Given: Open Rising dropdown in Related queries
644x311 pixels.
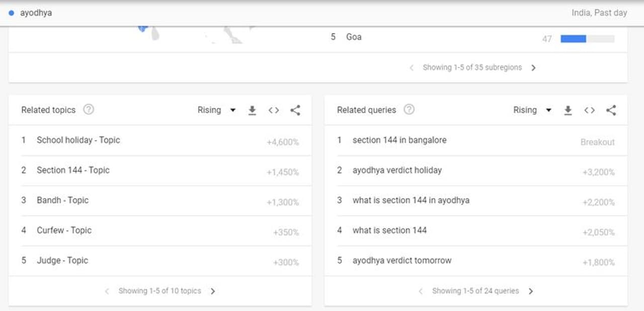Looking at the screenshot, I should pos(532,110).
